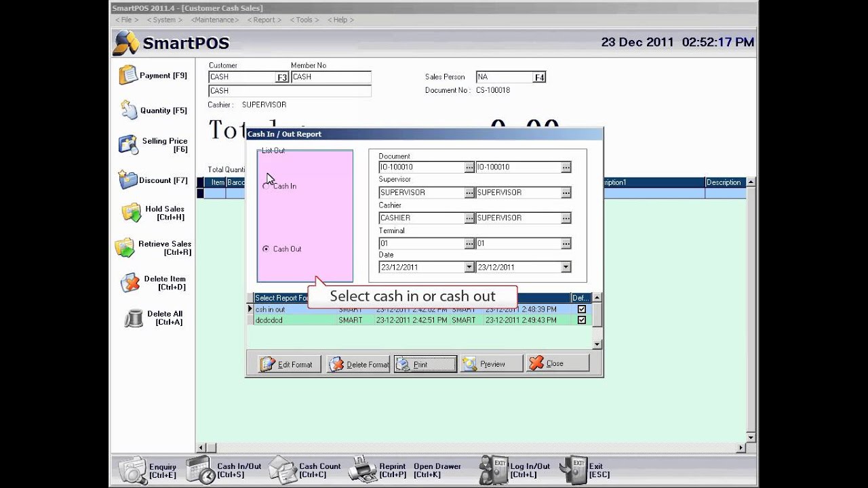Screen dimensions: 868x488
Task: Open Supervisor from lookup ellipsis button
Action: click(x=469, y=192)
